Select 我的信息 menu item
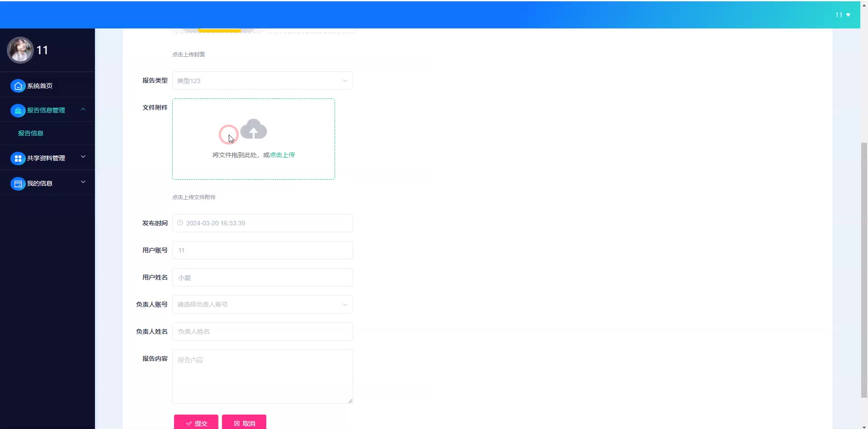 47,183
